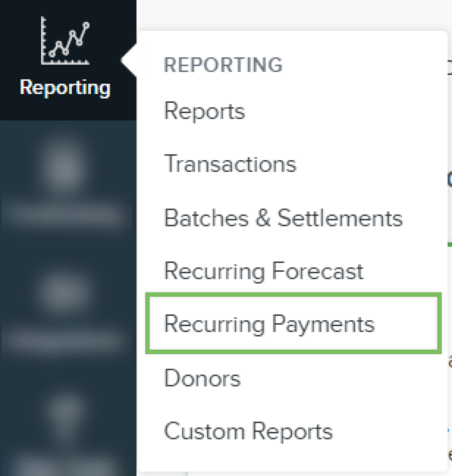Click the REPORTING menu heading
This screenshot has width=452, height=476.
(223, 65)
